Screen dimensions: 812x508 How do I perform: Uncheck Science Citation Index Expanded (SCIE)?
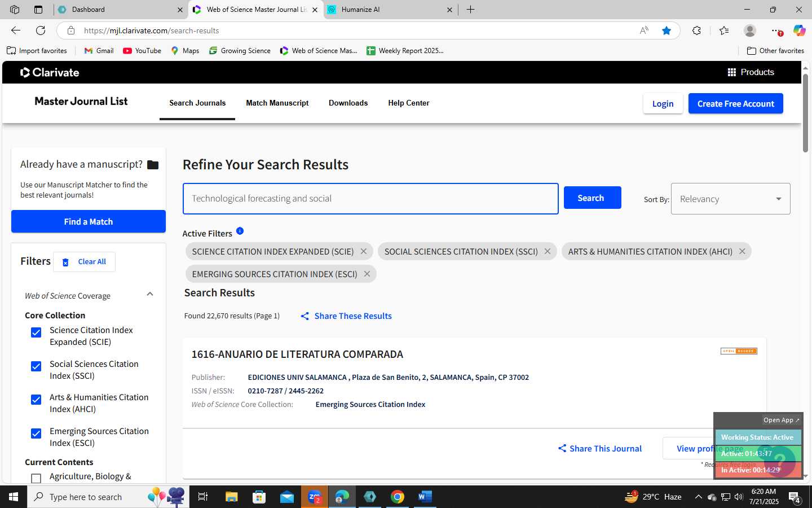36,332
